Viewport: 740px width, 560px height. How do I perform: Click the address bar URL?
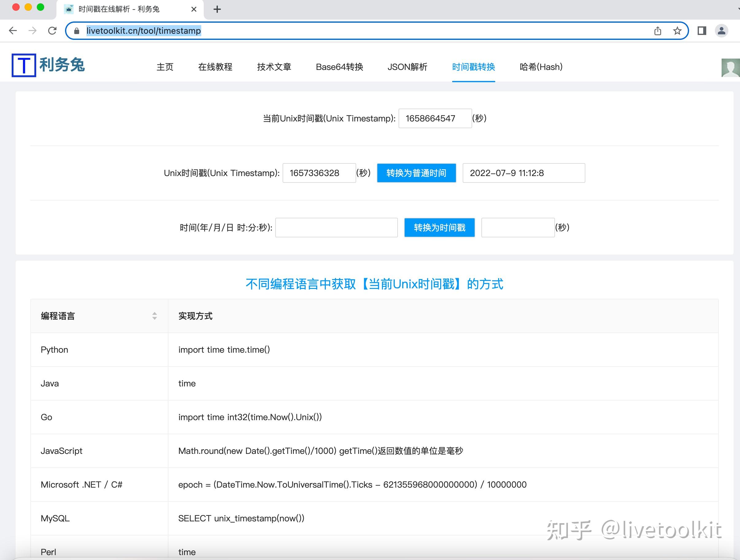pos(144,31)
